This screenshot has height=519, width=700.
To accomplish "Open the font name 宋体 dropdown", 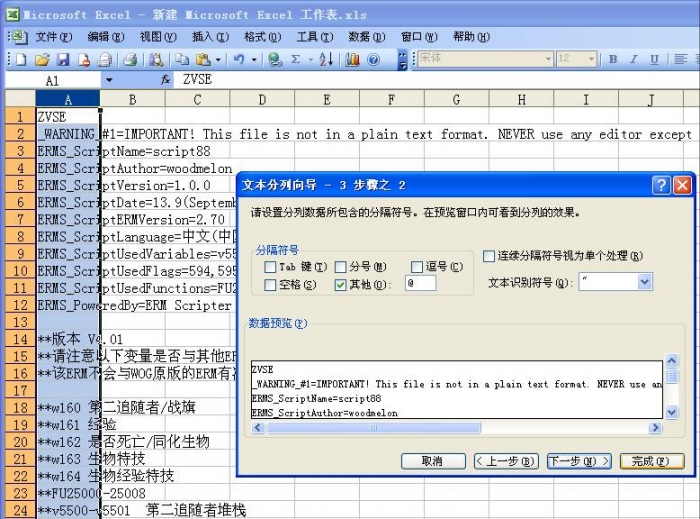I will point(548,59).
